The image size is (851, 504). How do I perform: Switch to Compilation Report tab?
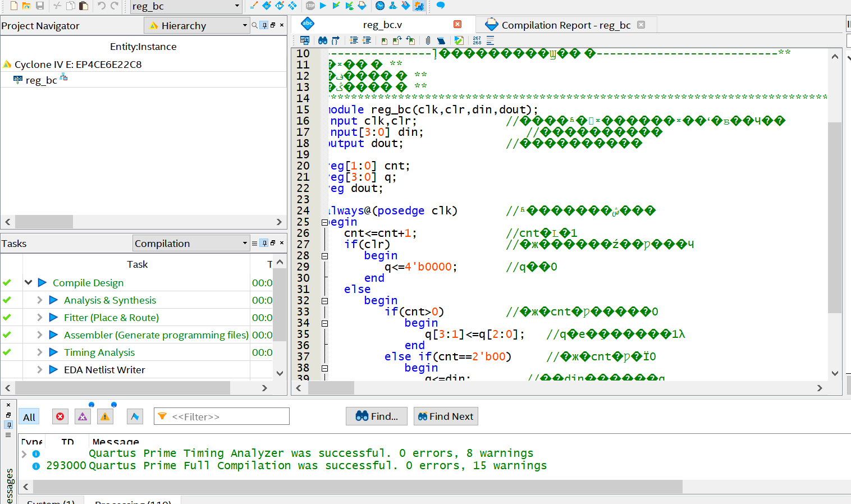click(x=566, y=25)
